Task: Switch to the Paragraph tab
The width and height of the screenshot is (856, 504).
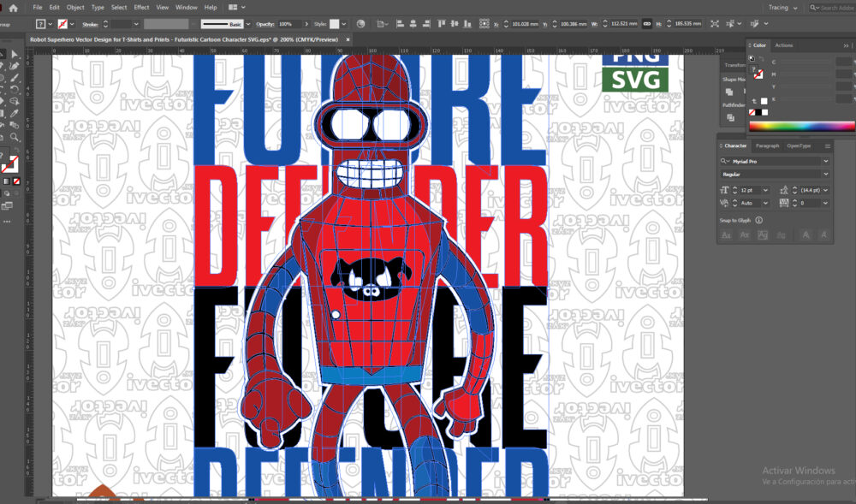Action: pos(767,145)
